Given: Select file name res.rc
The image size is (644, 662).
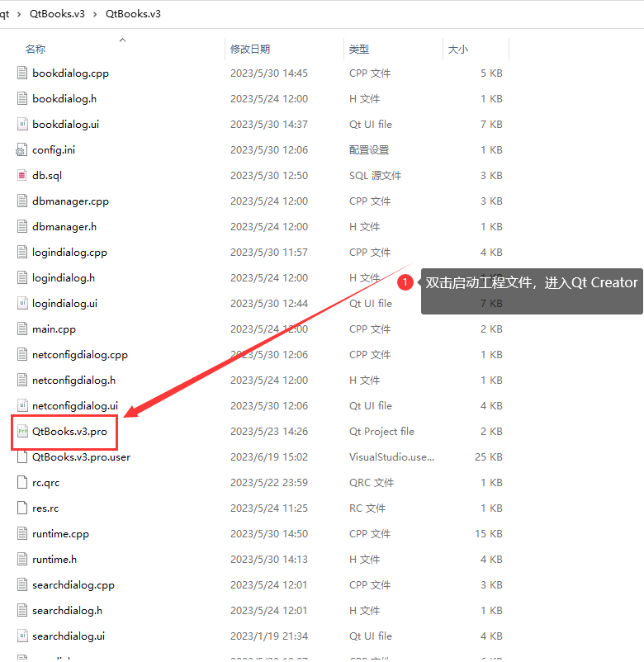Looking at the screenshot, I should click(x=45, y=508).
